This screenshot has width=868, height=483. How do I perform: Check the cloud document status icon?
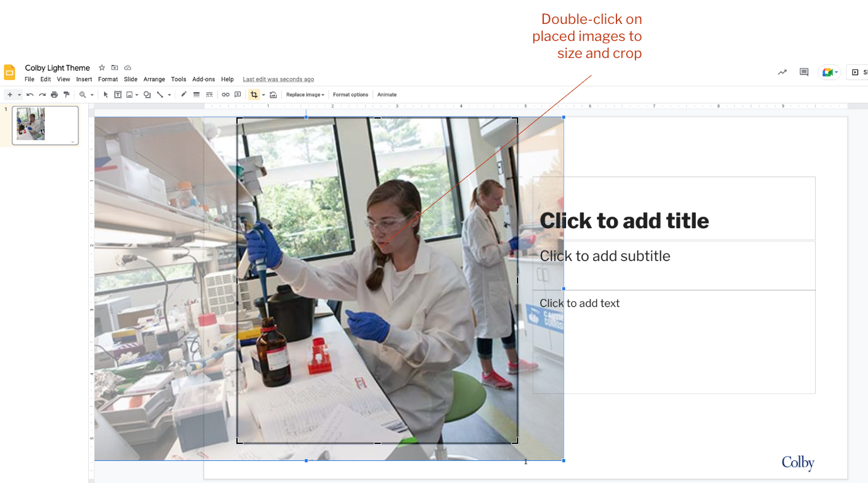coord(127,67)
